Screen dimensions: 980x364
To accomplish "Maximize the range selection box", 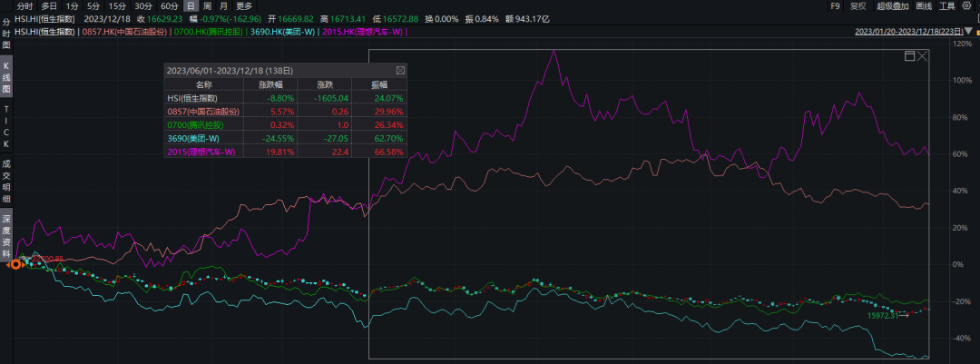I will coord(910,56).
